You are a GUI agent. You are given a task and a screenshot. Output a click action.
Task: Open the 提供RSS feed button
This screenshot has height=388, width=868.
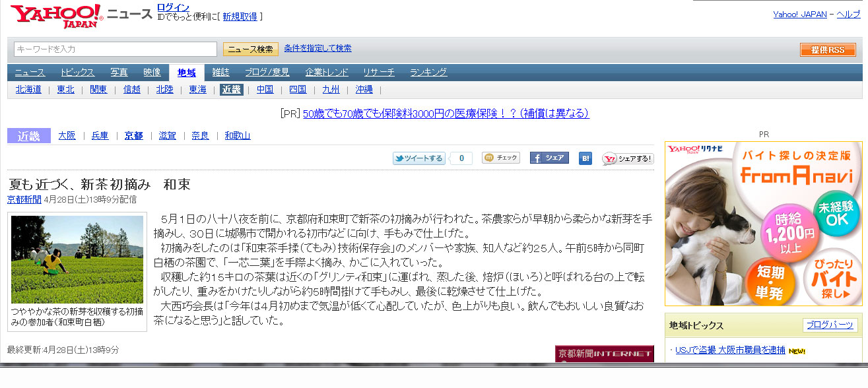point(828,50)
